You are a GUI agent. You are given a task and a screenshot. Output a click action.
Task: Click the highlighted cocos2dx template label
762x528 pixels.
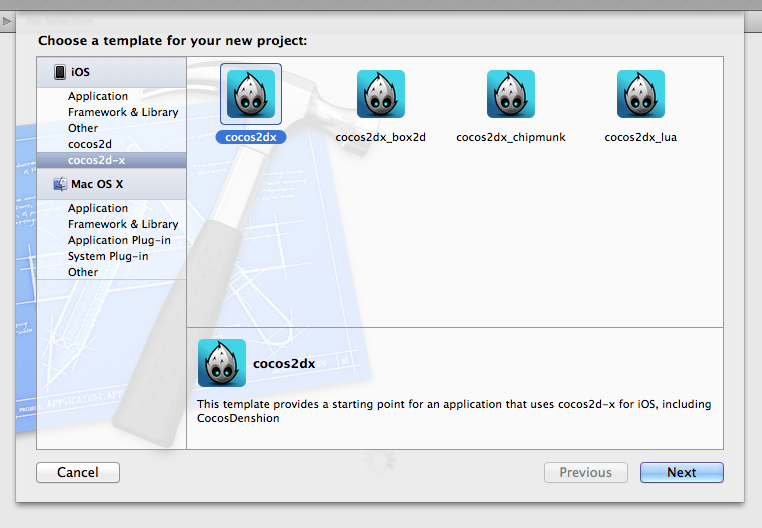point(251,137)
